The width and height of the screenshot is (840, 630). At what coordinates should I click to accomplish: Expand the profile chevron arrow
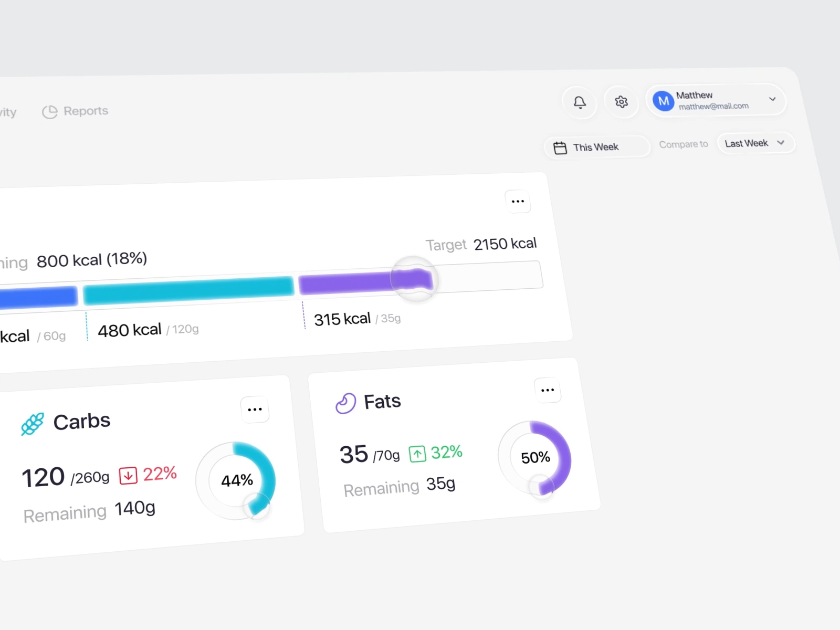pyautogui.click(x=773, y=100)
